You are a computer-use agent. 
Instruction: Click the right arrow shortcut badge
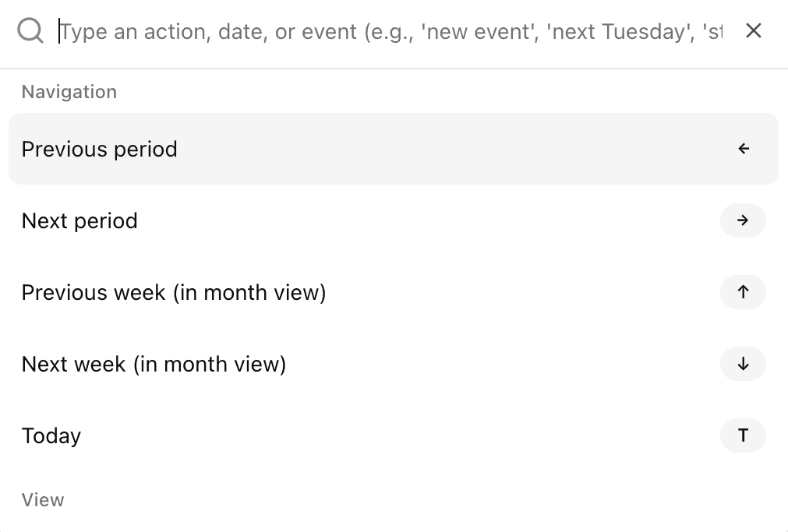pos(743,220)
